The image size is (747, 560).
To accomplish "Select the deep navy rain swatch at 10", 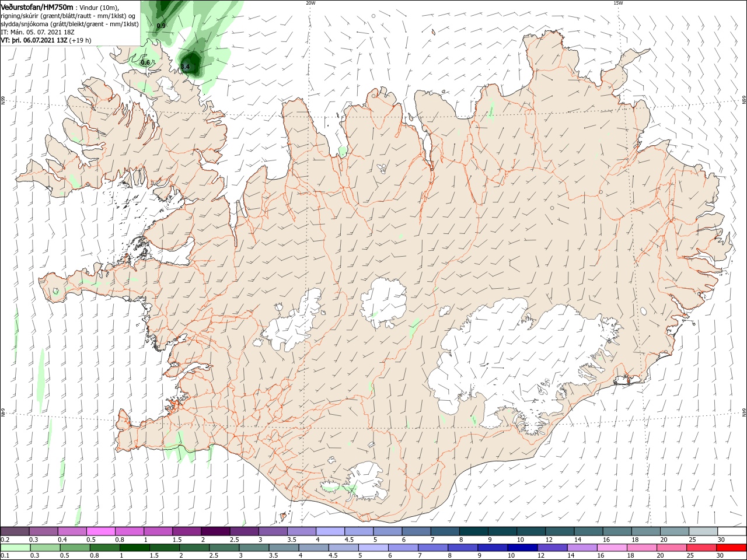I will (x=522, y=548).
